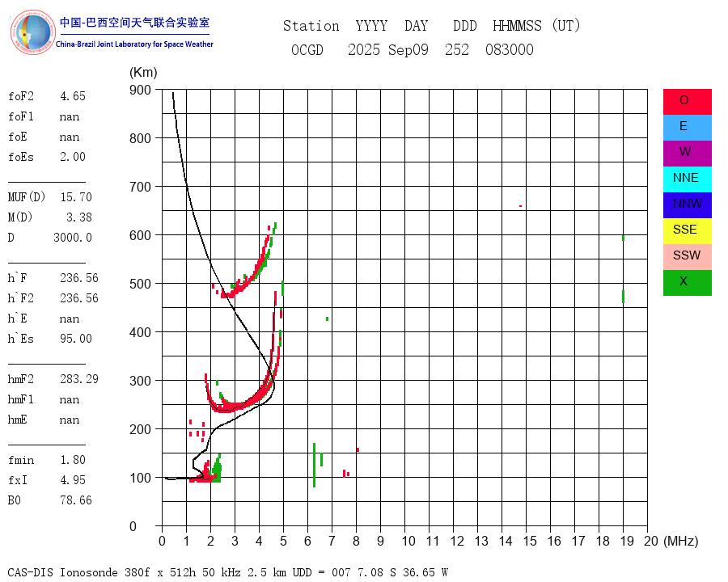Click the China-Brazil Joint Laboratory globe logo
The height and width of the screenshot is (582, 728).
(x=32, y=32)
